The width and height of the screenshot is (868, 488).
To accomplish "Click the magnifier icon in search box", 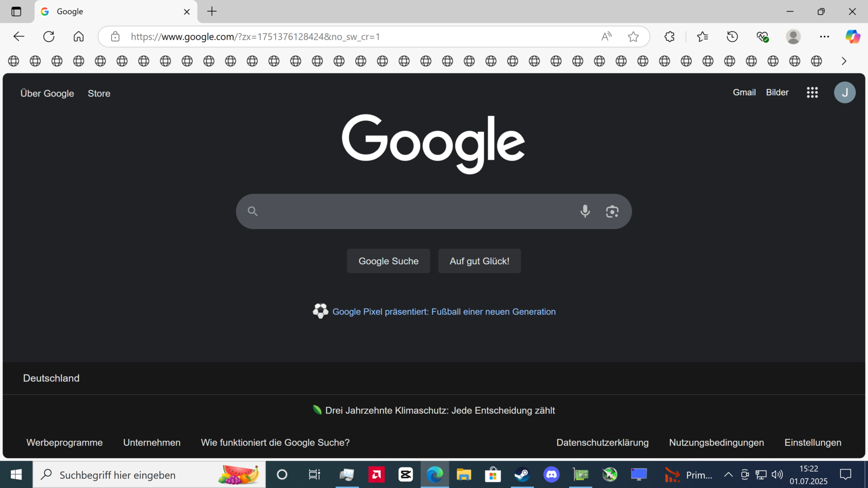I will pos(253,211).
